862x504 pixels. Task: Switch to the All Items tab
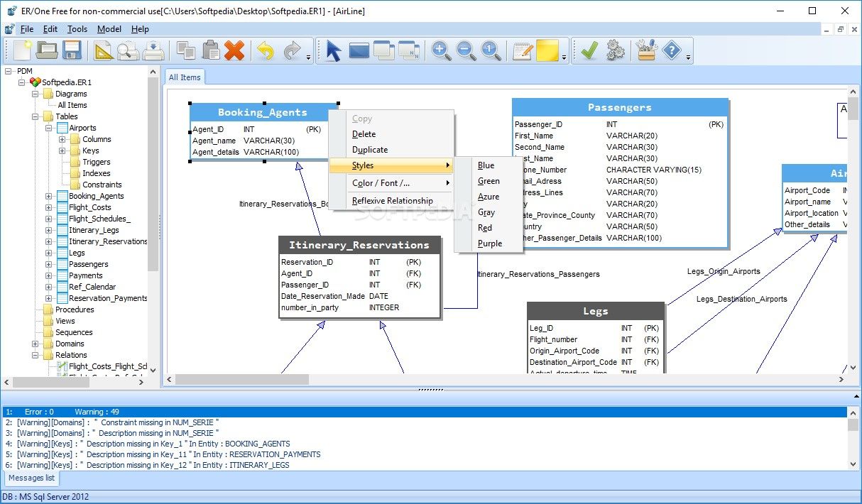[x=185, y=77]
